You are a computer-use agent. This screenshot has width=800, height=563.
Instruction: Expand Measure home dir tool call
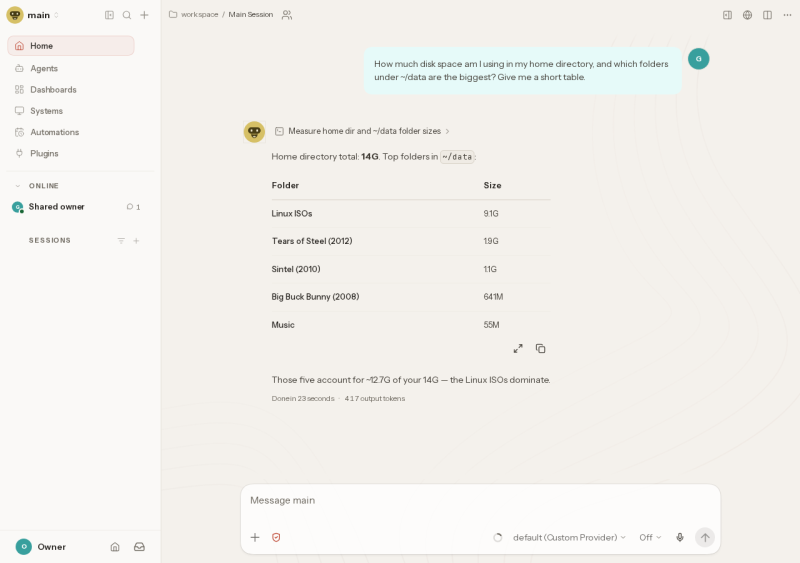pyautogui.click(x=362, y=131)
